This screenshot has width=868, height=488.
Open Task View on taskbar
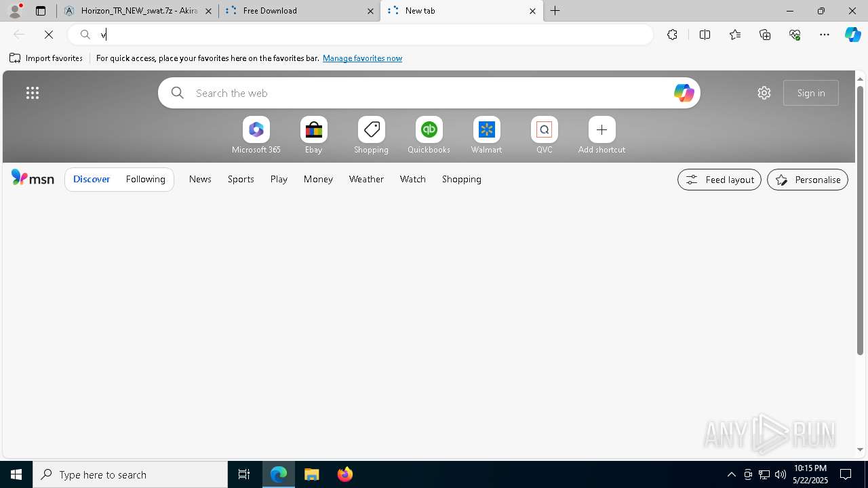(244, 474)
